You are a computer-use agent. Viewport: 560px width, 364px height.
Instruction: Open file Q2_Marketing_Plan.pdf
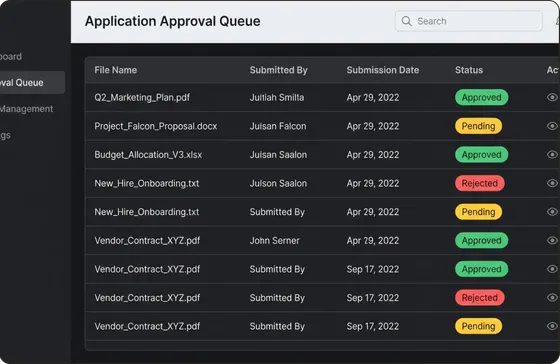(142, 97)
